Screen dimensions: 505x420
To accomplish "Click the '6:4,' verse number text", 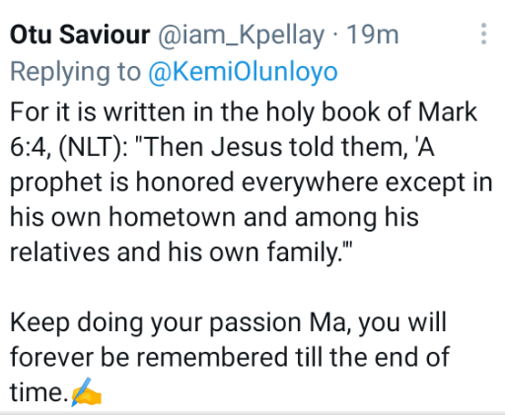I will point(31,147).
